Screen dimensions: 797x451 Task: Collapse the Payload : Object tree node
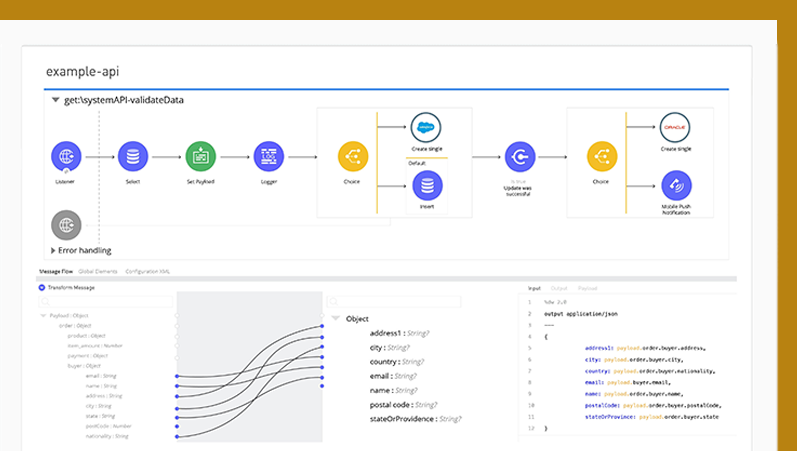[43, 316]
